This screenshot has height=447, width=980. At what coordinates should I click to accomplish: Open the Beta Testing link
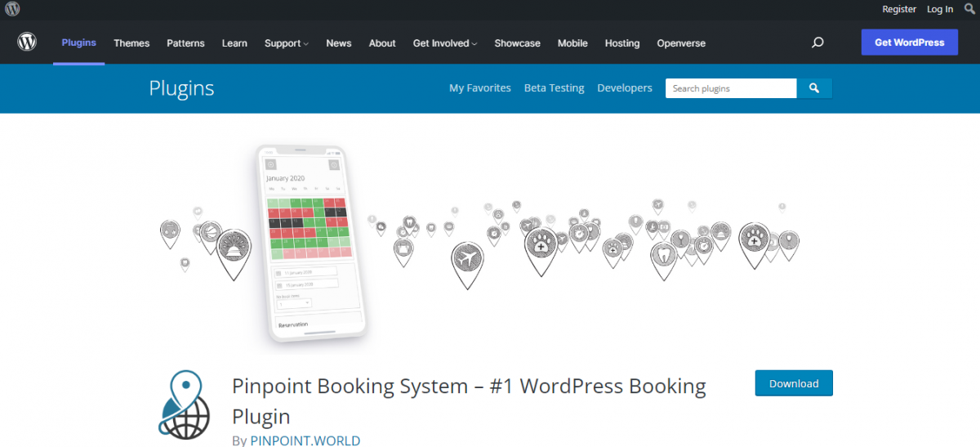[554, 88]
